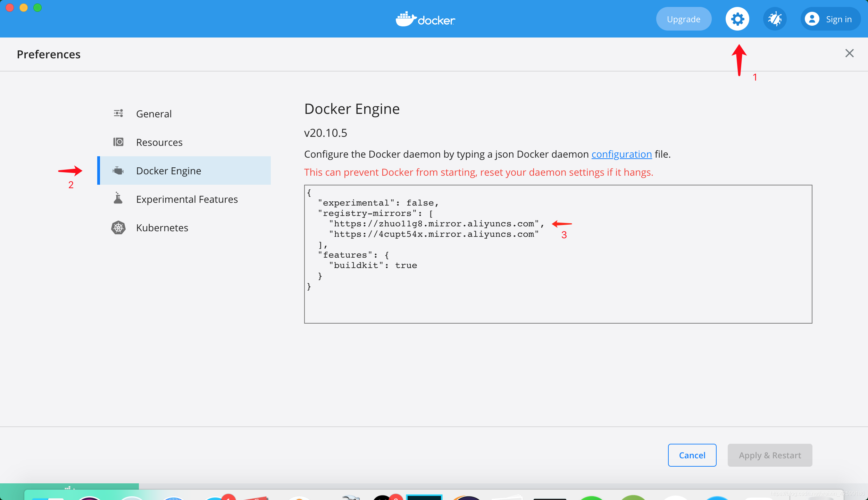Click the Resources disk icon
This screenshot has height=500, width=868.
tap(118, 142)
